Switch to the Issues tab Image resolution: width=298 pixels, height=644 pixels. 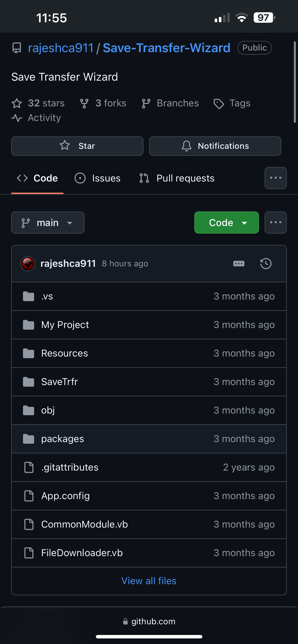click(97, 178)
